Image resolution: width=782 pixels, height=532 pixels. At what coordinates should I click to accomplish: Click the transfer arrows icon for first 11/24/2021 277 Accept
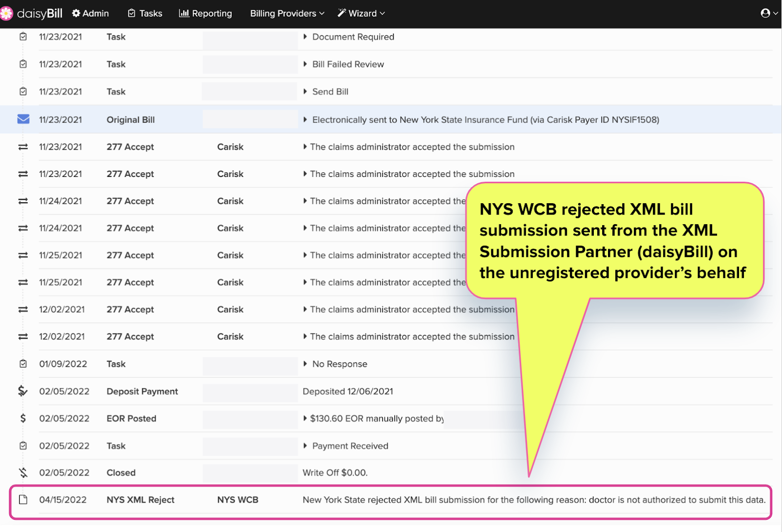coord(23,201)
